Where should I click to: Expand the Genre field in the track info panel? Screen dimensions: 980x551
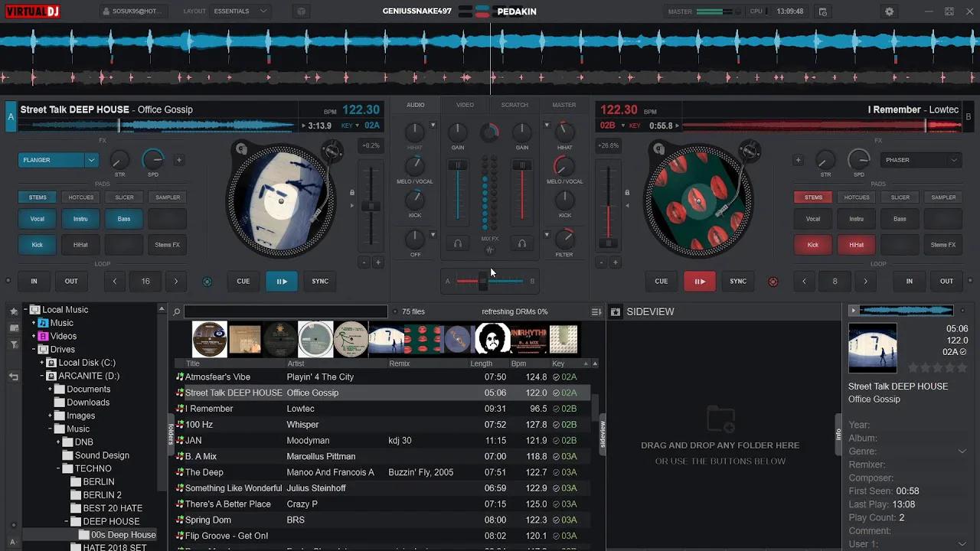click(962, 452)
